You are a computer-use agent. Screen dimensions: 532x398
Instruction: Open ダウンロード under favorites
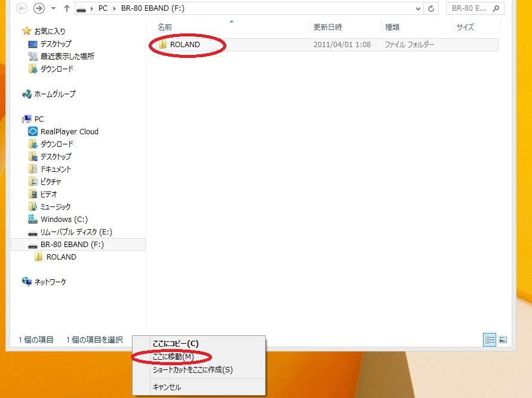pos(57,69)
